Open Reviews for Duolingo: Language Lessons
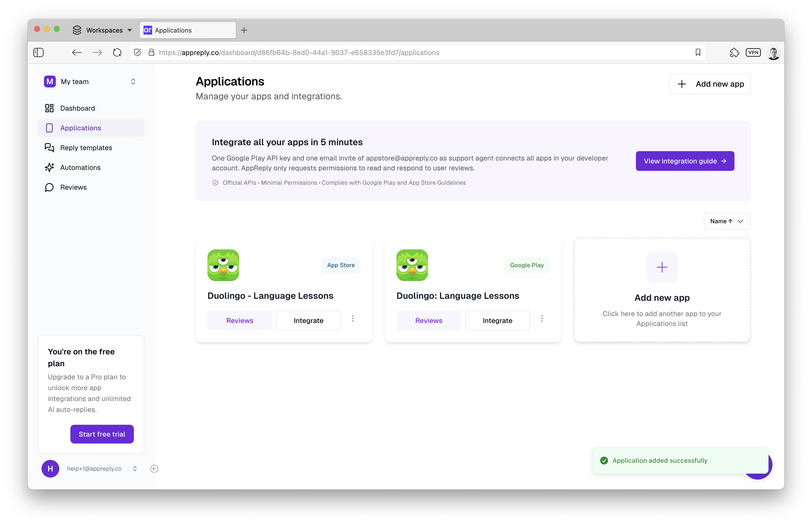812x526 pixels. click(x=428, y=321)
